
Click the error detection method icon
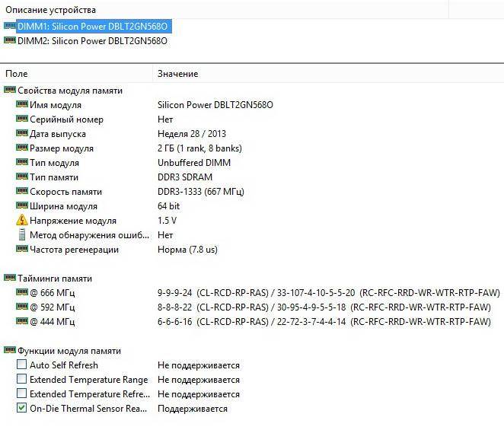pos(22,235)
